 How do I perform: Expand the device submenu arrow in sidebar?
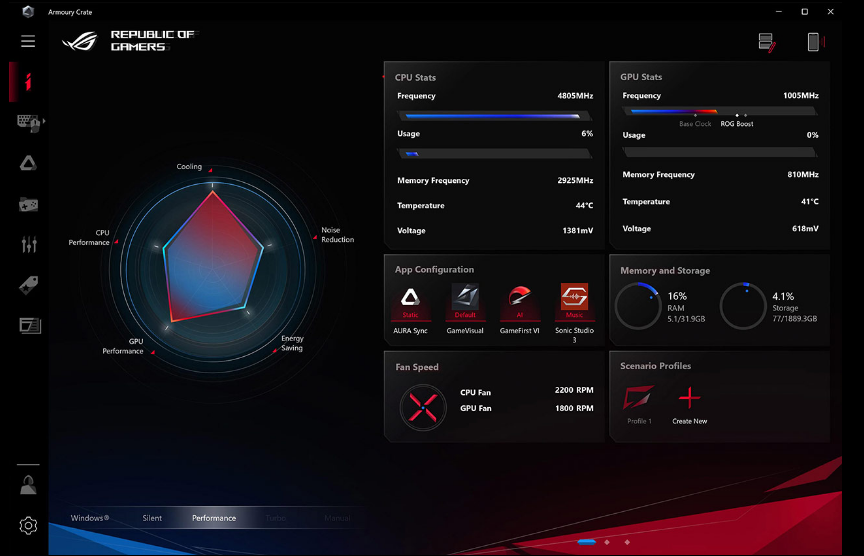click(x=44, y=121)
